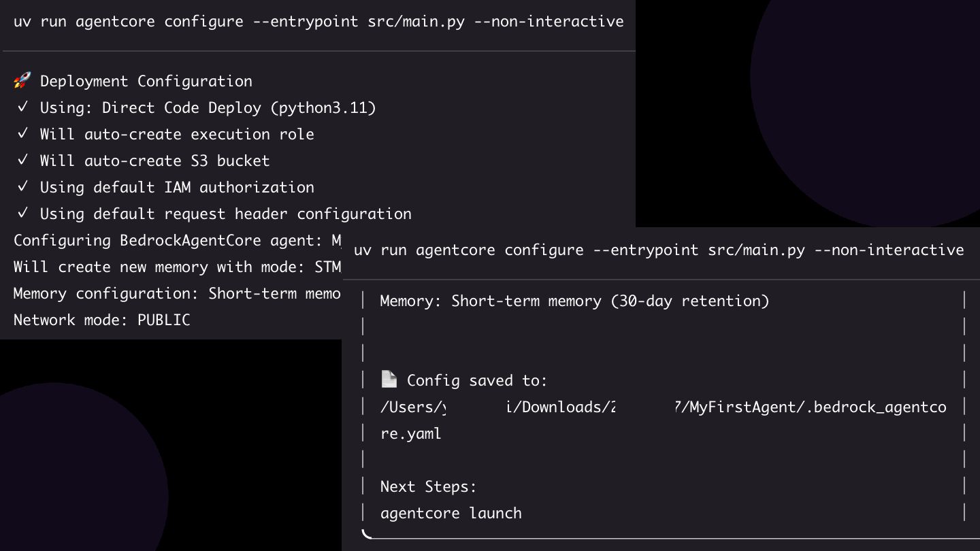Viewport: 980px width, 551px height.
Task: Click 'Using: Direct Code Deploy (python3.11)' text
Action: 208,107
